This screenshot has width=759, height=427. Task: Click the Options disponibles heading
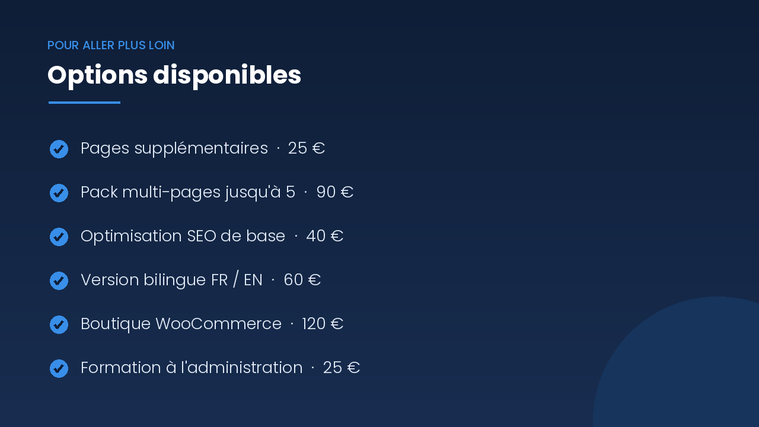[x=174, y=76]
